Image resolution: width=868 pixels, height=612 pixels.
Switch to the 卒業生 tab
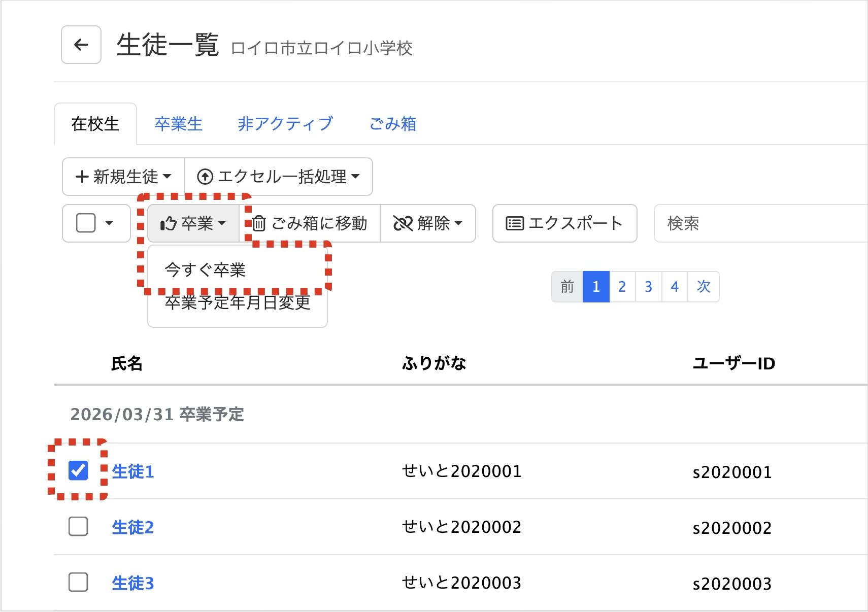(179, 124)
